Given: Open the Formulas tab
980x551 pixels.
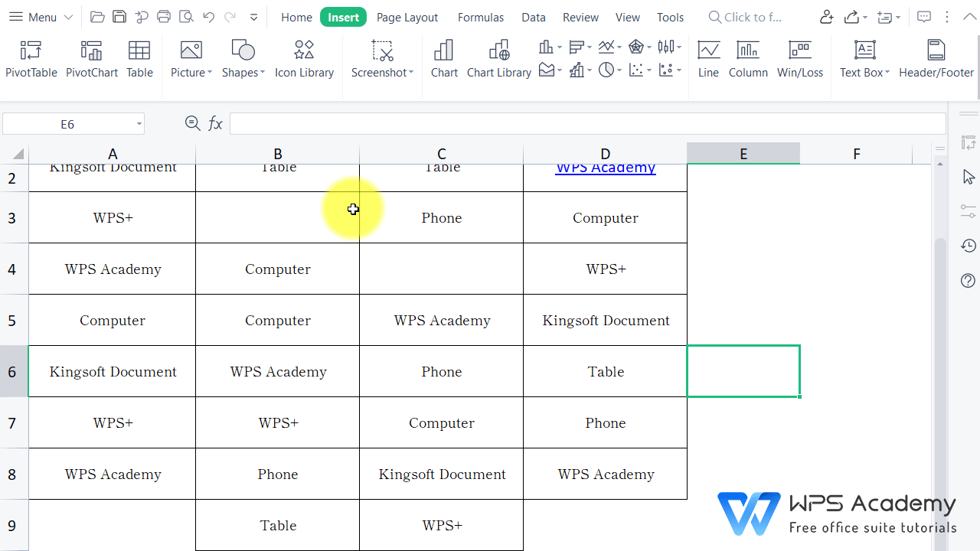Looking at the screenshot, I should 481,17.
